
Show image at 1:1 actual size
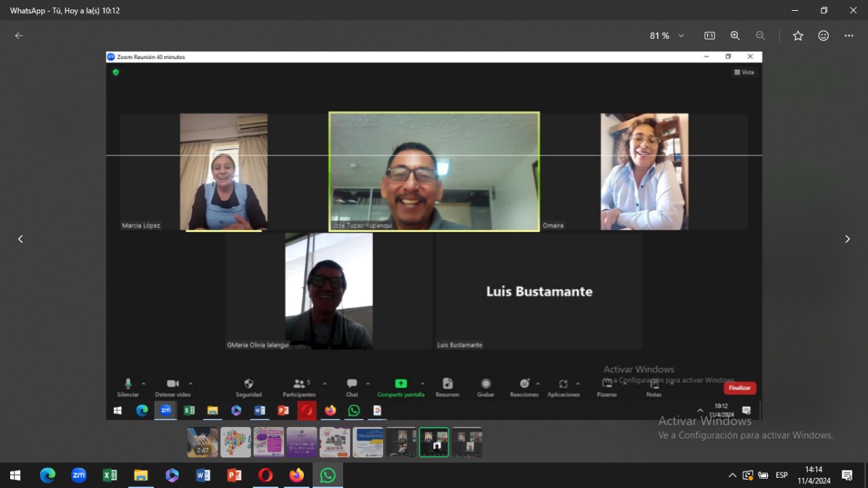(709, 36)
